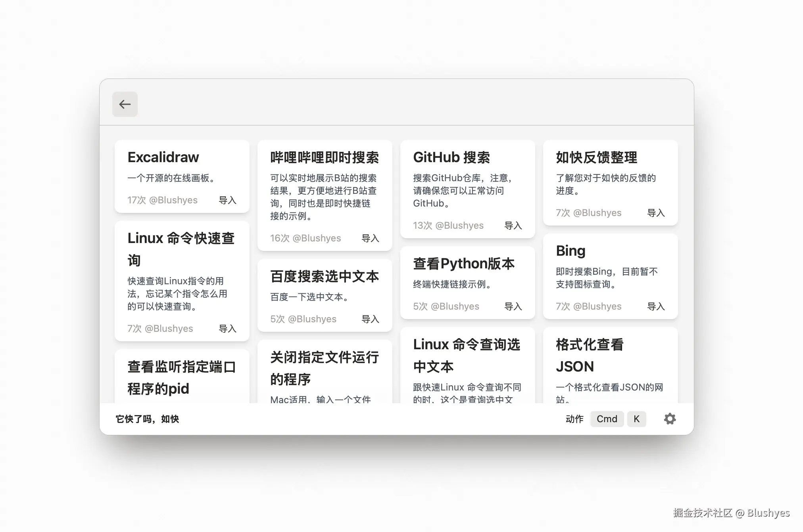Open settings via the gear icon

pos(670,419)
